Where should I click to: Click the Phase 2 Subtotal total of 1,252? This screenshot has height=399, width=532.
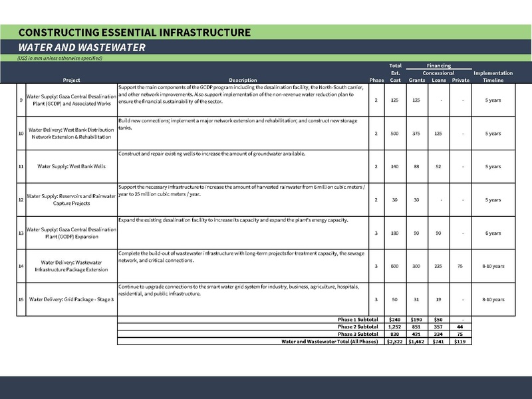tap(396, 327)
